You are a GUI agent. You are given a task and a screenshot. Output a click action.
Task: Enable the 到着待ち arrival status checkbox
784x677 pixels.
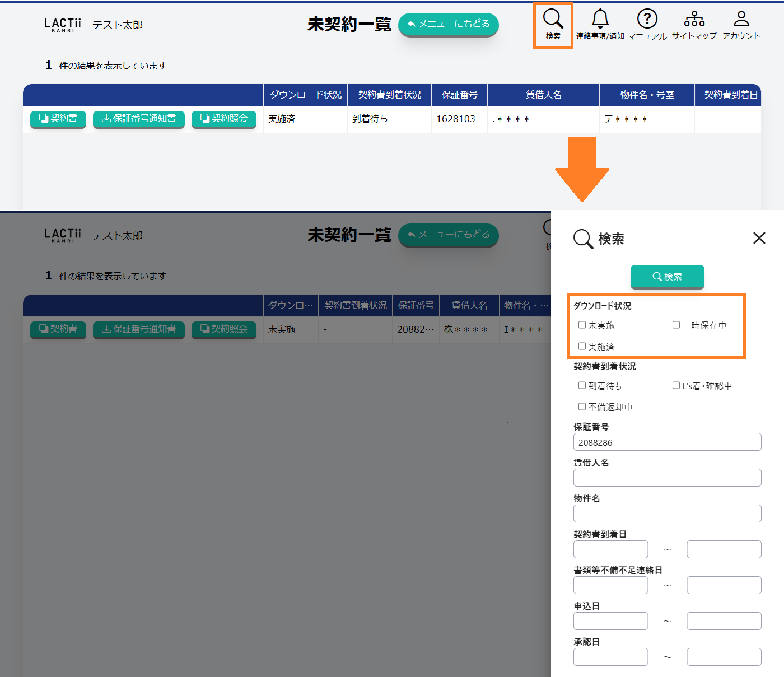tap(582, 385)
